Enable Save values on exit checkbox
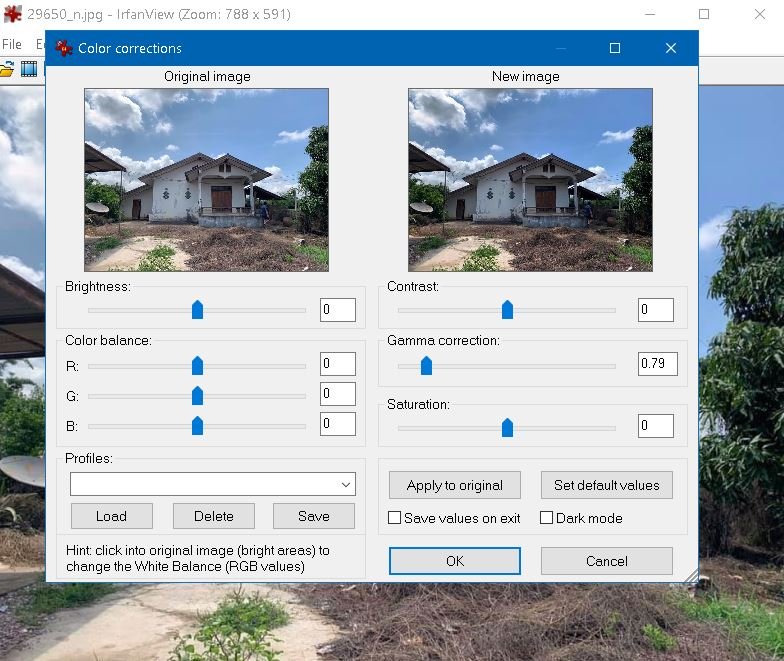This screenshot has width=784, height=661. pos(394,518)
